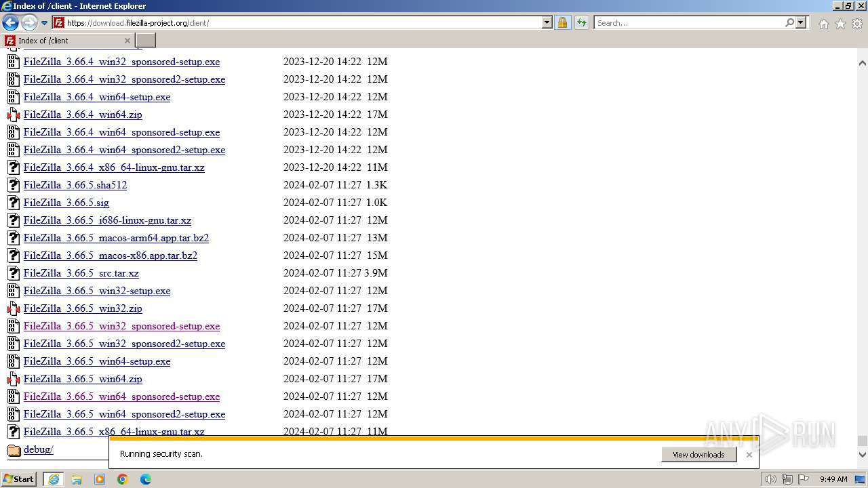Click zip icon beside FileZilla_3.66.5_win64.zip
The image size is (868, 488).
[x=14, y=379]
